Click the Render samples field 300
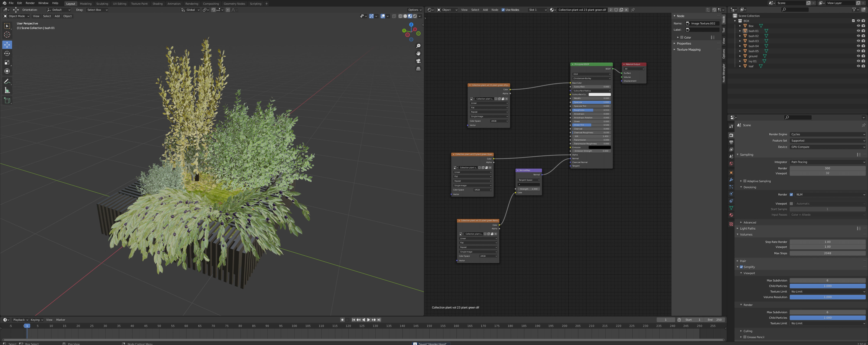868x345 pixels. click(x=828, y=168)
